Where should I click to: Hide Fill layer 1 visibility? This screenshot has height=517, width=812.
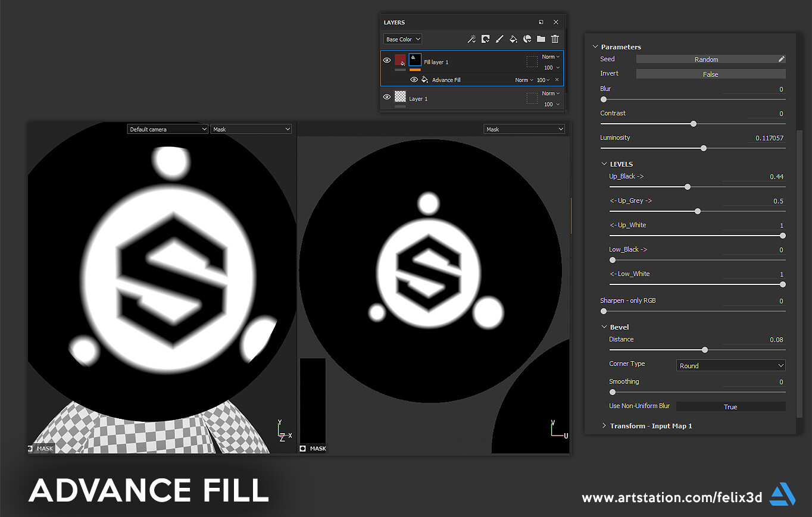[x=386, y=60]
